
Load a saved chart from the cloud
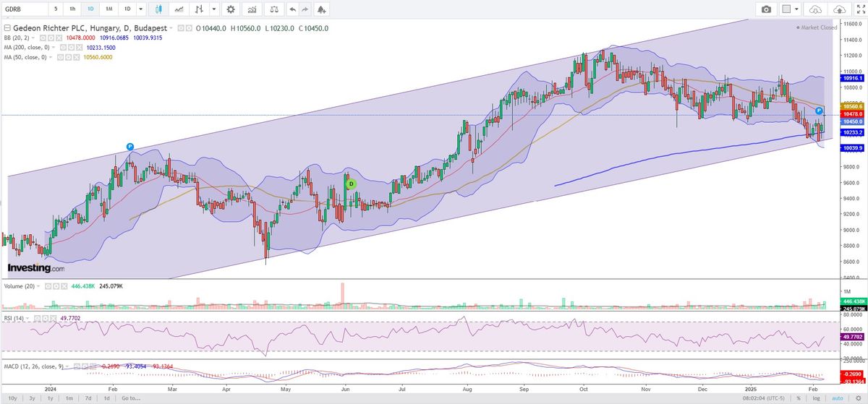point(815,9)
